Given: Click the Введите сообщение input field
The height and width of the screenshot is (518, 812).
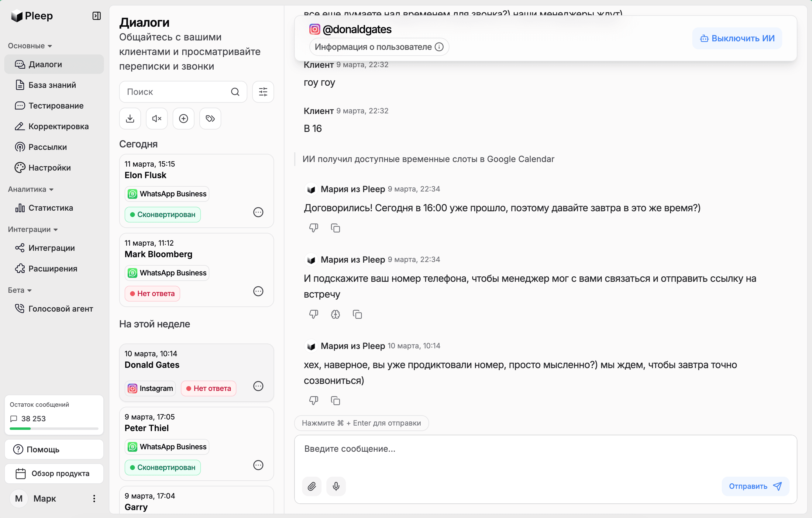Looking at the screenshot, I should (x=472, y=449).
